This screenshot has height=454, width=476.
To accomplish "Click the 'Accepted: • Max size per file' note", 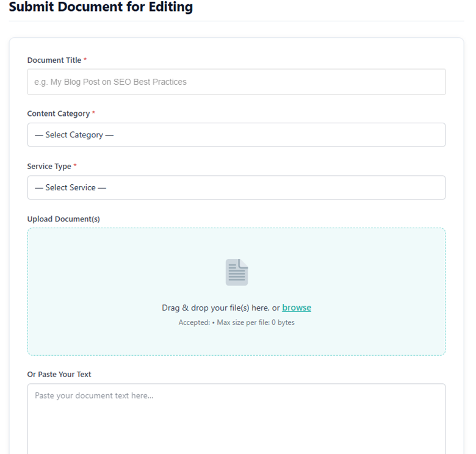I will [236, 322].
